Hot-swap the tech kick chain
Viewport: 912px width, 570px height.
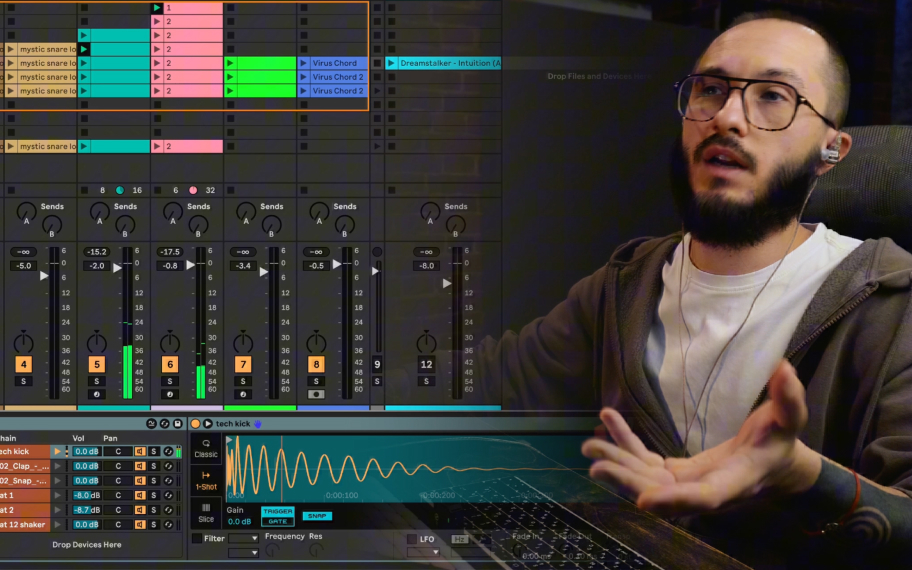[x=168, y=451]
